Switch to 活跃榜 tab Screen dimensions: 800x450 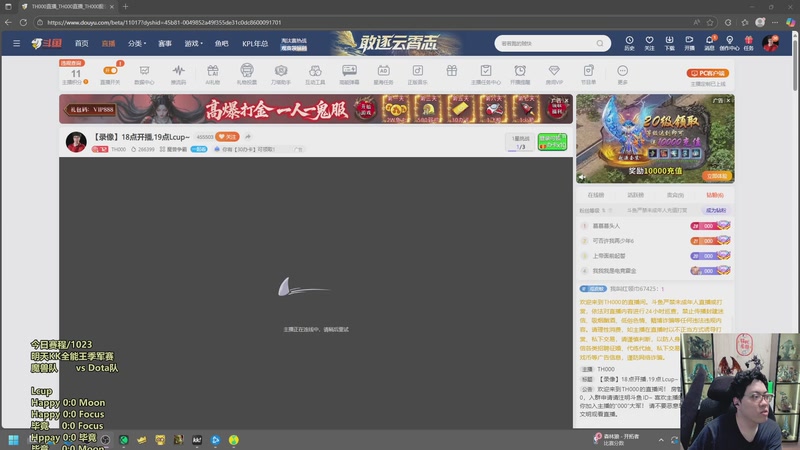[635, 195]
